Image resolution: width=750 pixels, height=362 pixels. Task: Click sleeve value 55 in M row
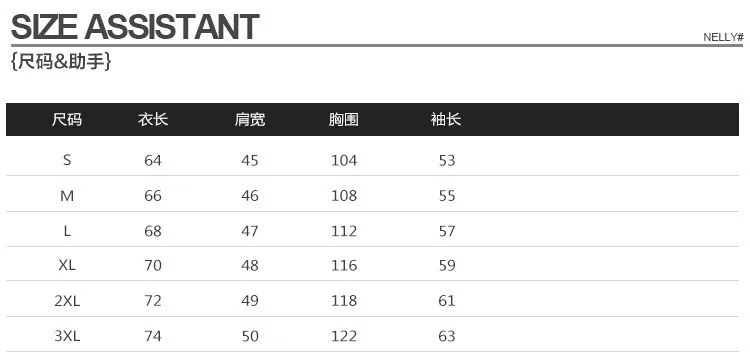click(447, 196)
